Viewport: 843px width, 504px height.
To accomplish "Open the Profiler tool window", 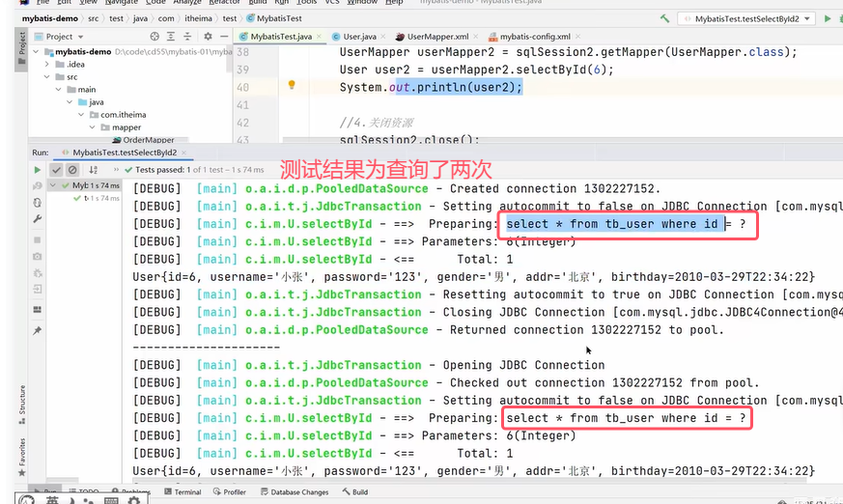I will point(230,491).
